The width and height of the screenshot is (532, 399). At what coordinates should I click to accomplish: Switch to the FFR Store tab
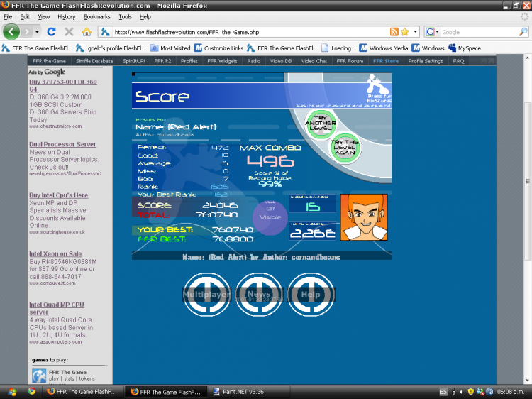pyautogui.click(x=386, y=61)
